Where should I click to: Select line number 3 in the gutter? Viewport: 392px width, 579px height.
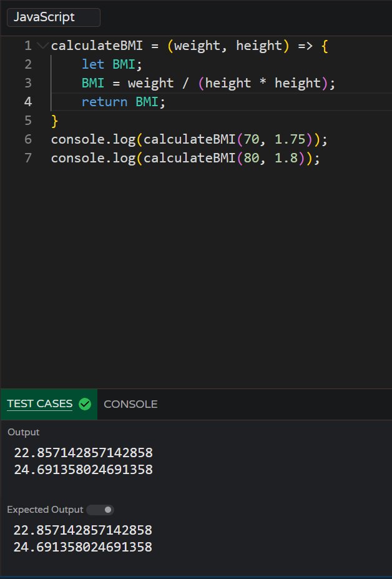coord(28,83)
